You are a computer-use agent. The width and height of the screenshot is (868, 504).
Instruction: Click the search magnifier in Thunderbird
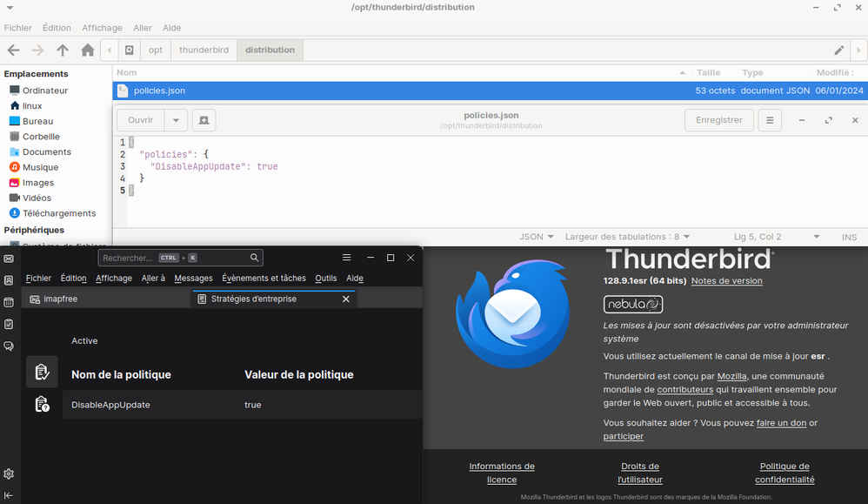[254, 258]
